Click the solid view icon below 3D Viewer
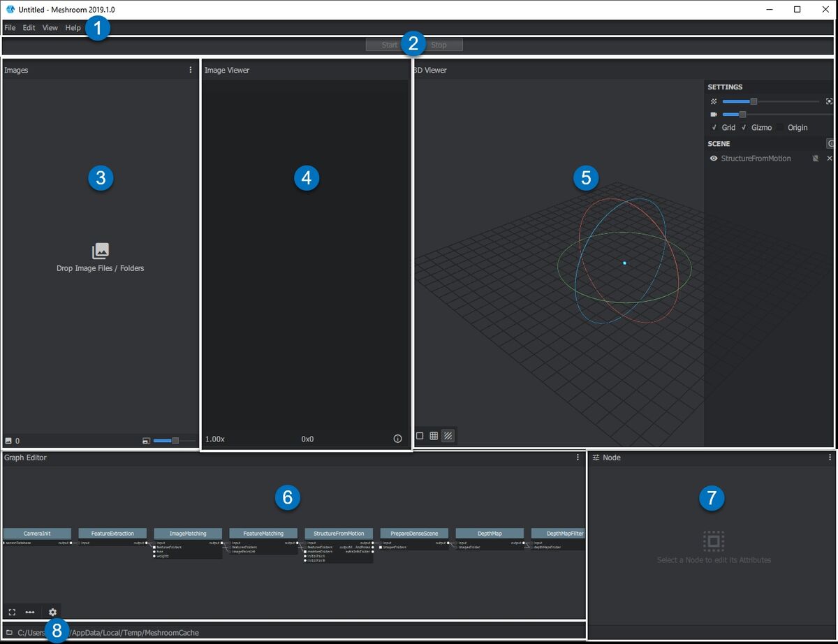This screenshot has width=838, height=644. (420, 435)
